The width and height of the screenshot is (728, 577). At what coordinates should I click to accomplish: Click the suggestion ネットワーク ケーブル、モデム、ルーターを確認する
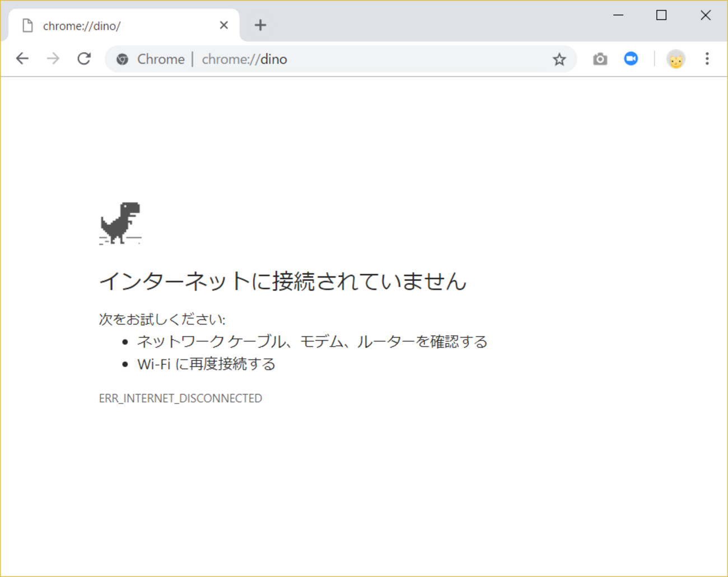click(x=312, y=341)
